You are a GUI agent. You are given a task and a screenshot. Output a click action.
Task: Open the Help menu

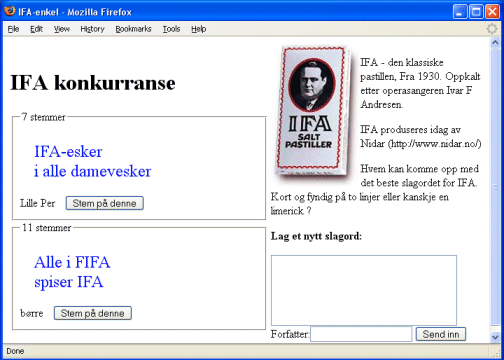pos(199,29)
